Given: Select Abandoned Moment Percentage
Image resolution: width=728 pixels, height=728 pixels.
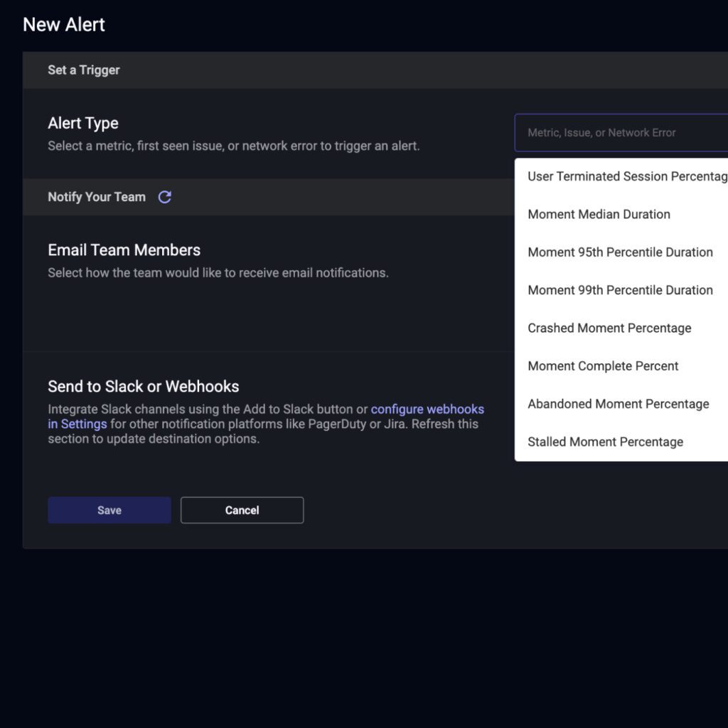Looking at the screenshot, I should pos(618,404).
